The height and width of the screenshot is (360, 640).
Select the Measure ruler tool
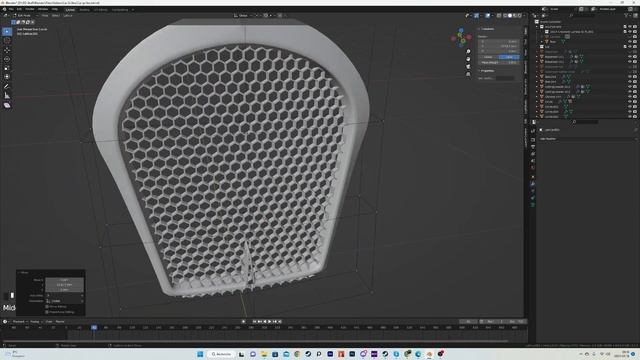click(x=7, y=96)
